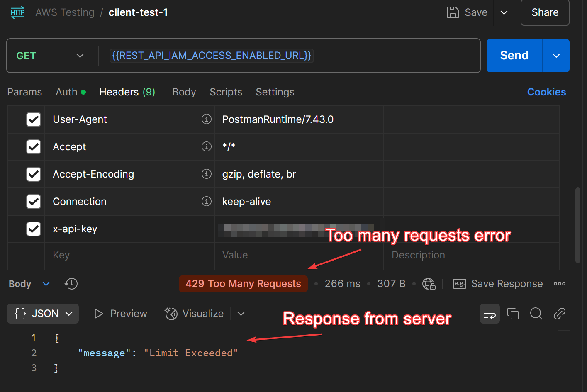Toggle word wrap in response viewer
The height and width of the screenshot is (392, 587).
pyautogui.click(x=490, y=314)
